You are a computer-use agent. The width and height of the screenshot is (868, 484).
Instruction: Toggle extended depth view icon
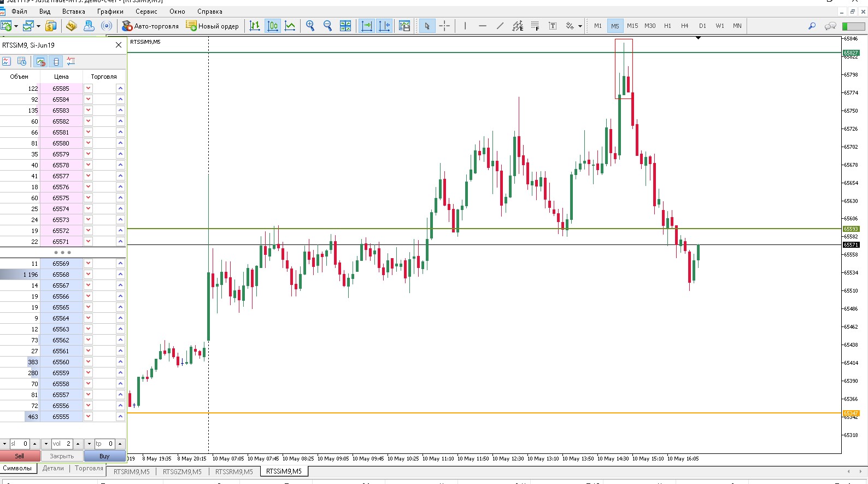[x=71, y=61]
